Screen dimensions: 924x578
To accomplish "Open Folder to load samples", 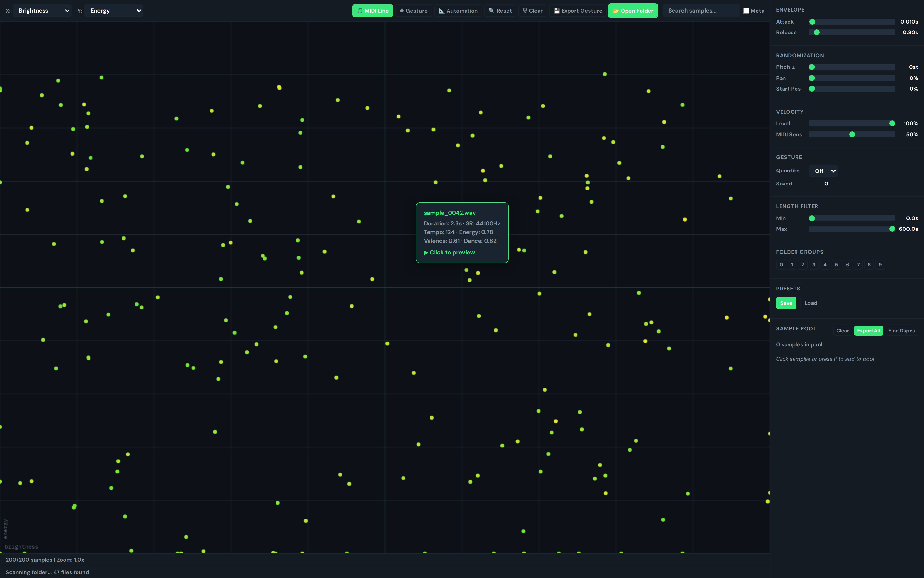I will 633,11.
